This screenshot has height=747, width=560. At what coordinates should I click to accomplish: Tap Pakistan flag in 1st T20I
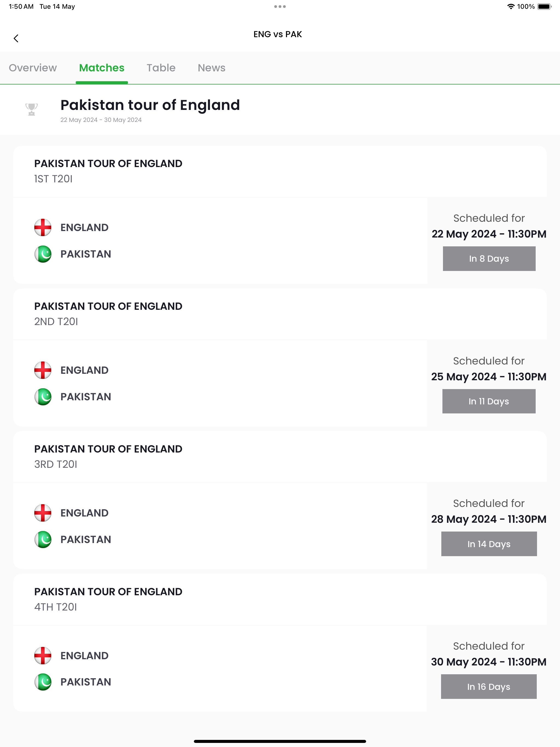[43, 254]
